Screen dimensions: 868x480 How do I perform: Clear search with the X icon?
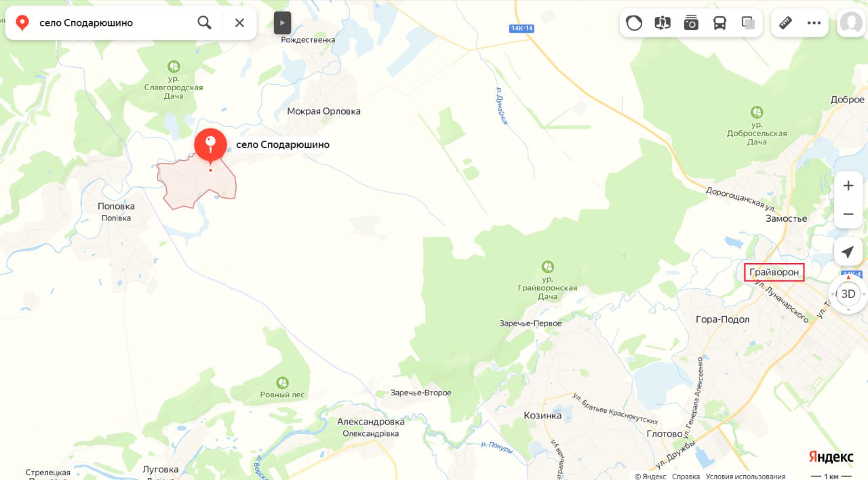(239, 22)
